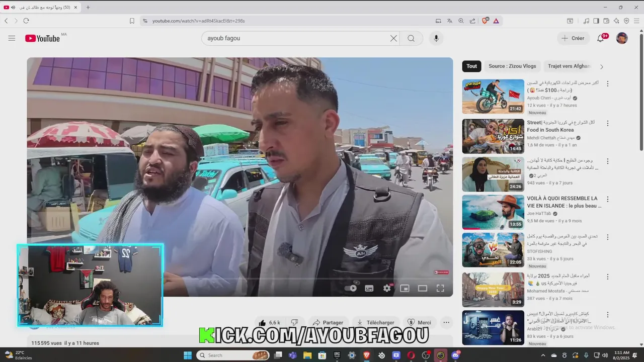This screenshot has width=644, height=362.
Task: Open the Joe HaTTab channel name
Action: (539, 214)
